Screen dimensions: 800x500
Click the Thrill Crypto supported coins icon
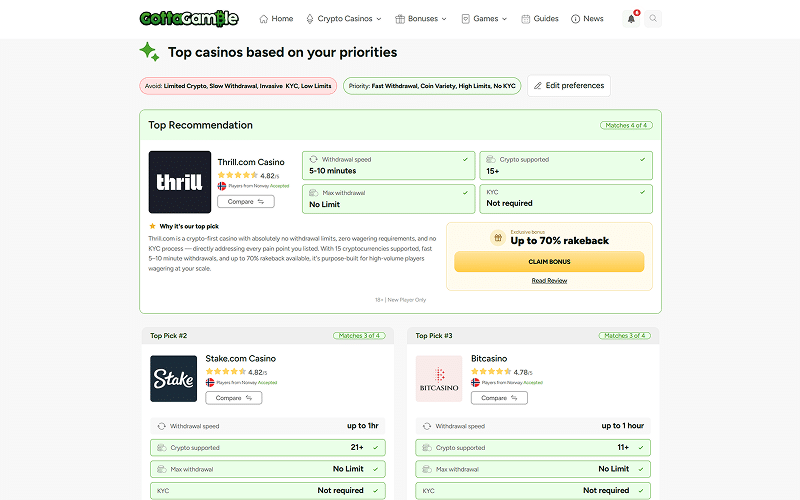pyautogui.click(x=491, y=159)
